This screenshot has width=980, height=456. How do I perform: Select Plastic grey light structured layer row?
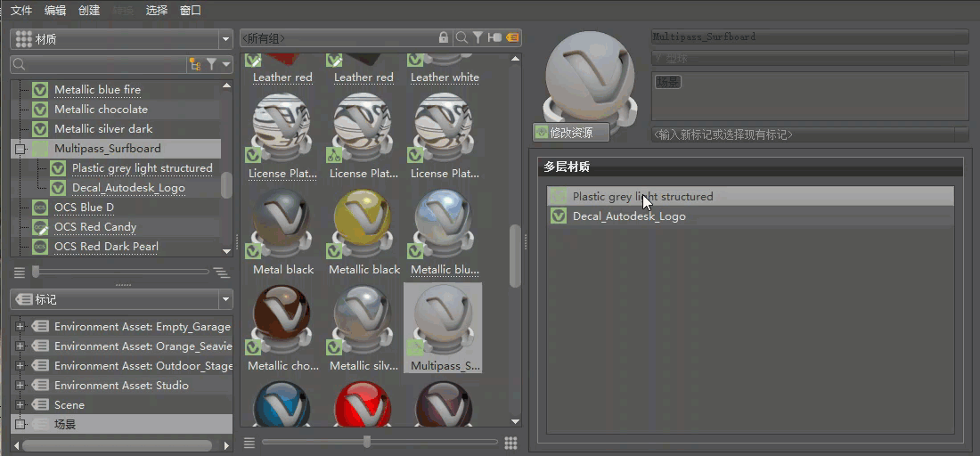click(751, 196)
